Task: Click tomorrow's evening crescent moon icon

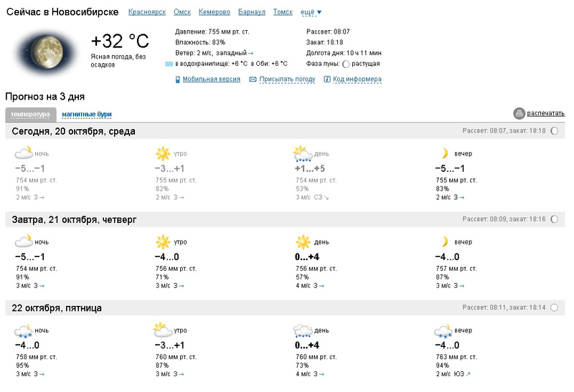Action: pyautogui.click(x=444, y=242)
